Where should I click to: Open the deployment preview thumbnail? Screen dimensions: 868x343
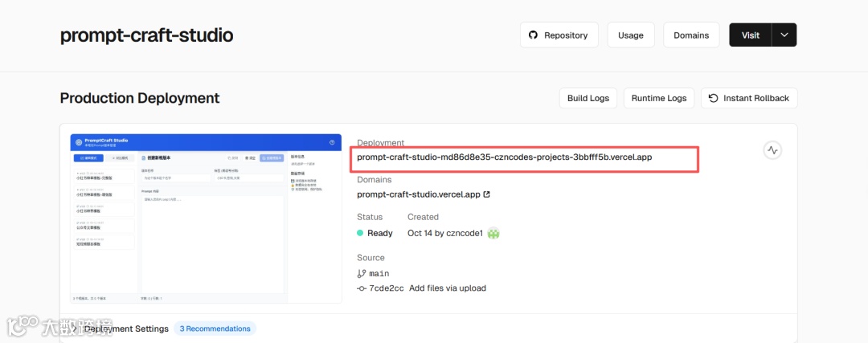(x=206, y=218)
